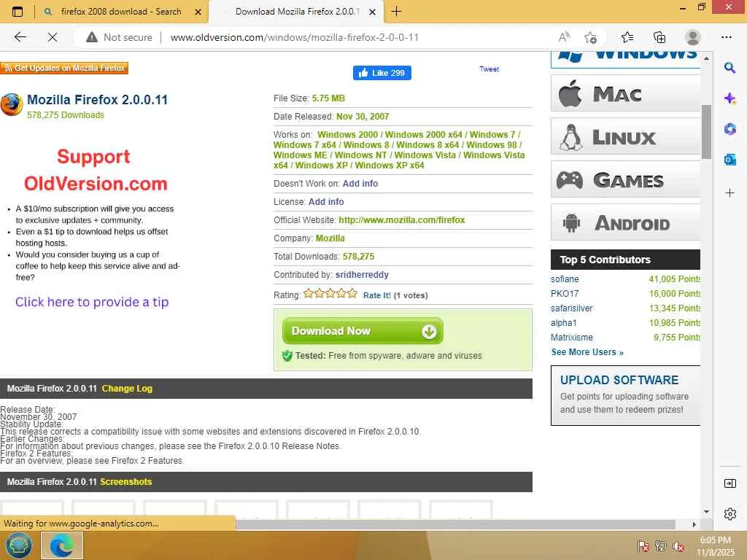
Task: Open the mozilla.com/firefox official website link
Action: pyautogui.click(x=402, y=220)
